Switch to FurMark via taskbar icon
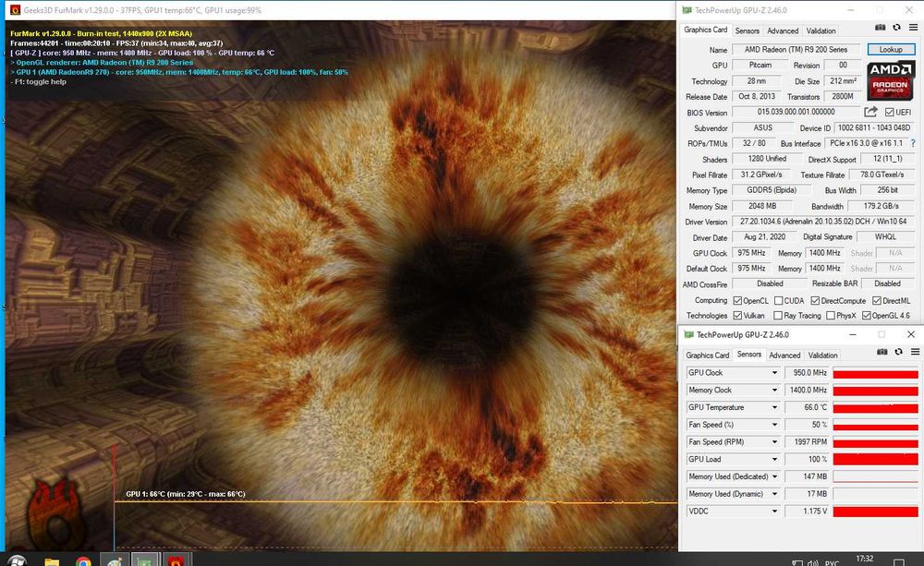 coord(175,560)
